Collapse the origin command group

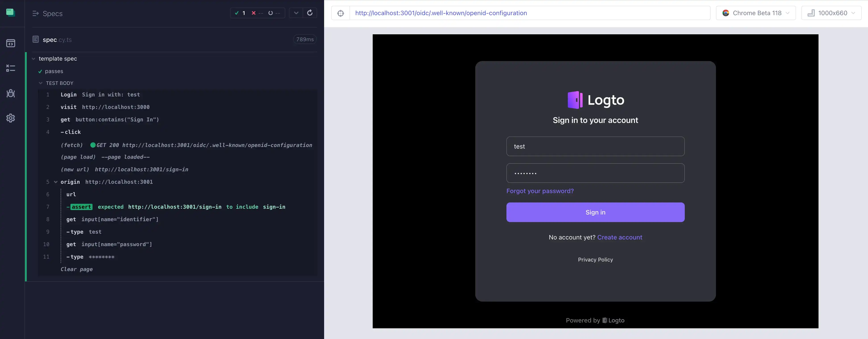[56, 182]
